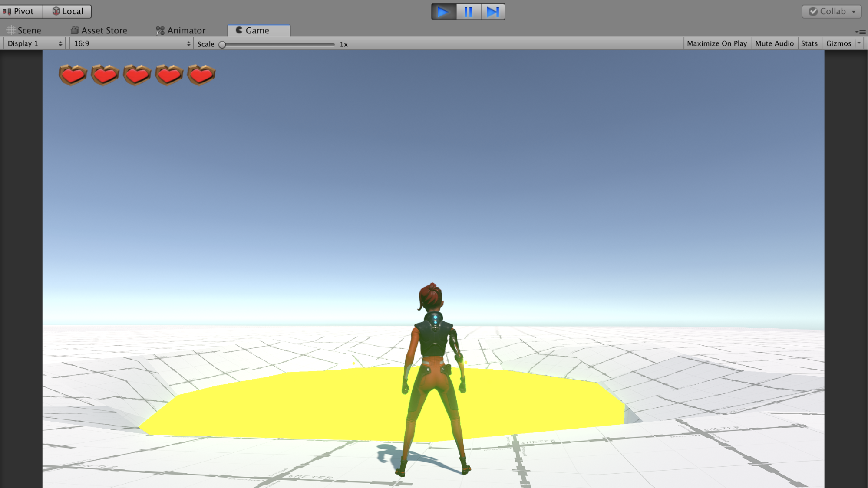Open the panel options menu icon
This screenshot has height=488, width=868.
[860, 32]
